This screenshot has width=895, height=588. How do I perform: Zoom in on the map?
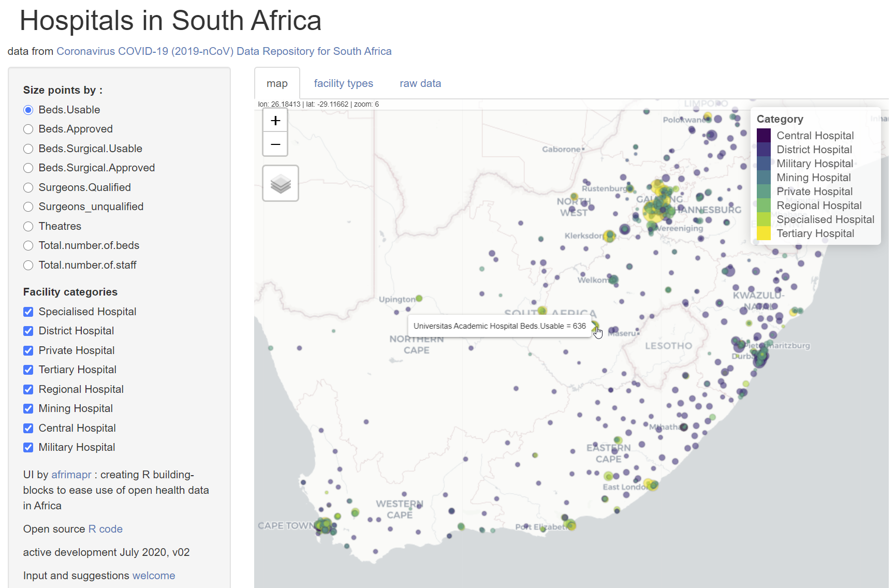click(275, 121)
